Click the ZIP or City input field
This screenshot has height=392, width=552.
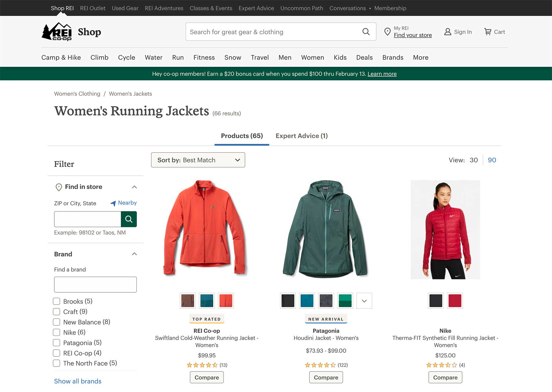[x=87, y=219]
